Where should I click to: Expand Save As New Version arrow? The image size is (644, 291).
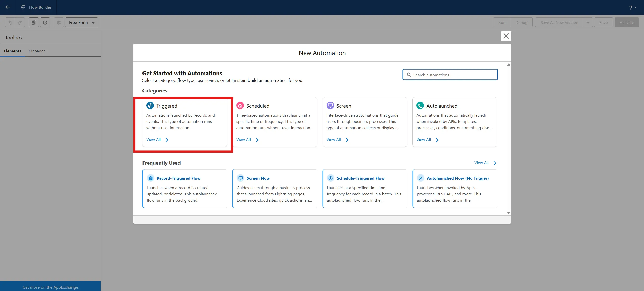[x=588, y=22]
